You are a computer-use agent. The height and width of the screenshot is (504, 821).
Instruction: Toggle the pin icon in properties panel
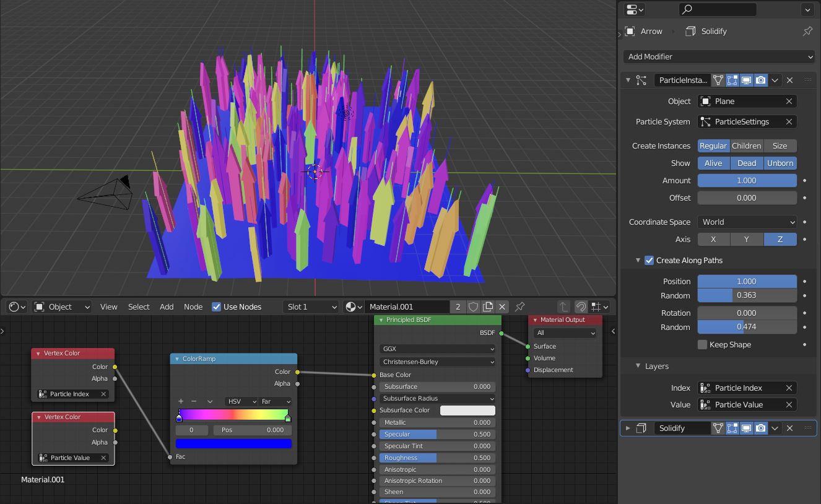click(x=807, y=31)
